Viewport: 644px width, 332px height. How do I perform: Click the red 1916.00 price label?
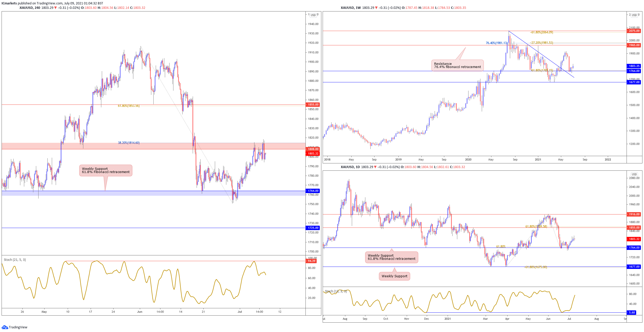[x=634, y=214]
